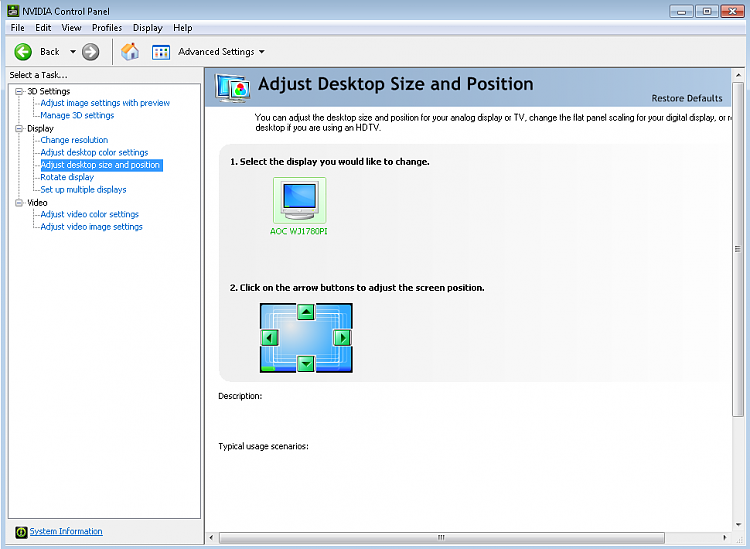This screenshot has height=549, width=750.
Task: Open the Edit menu
Action: (x=43, y=28)
